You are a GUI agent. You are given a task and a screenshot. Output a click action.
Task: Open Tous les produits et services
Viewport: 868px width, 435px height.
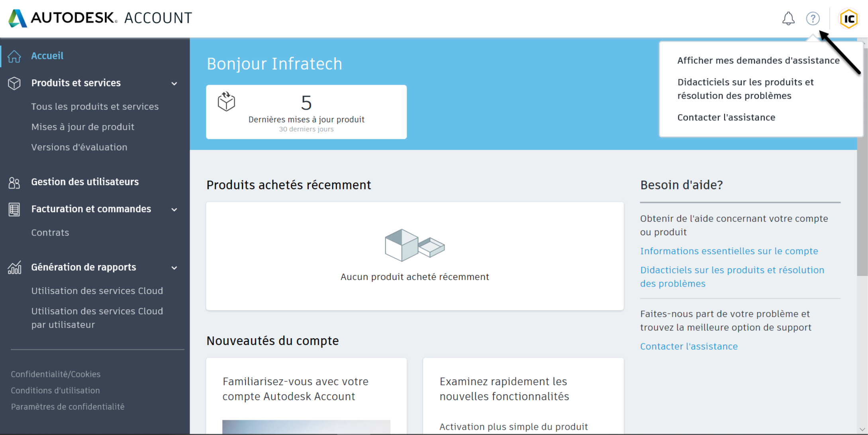pyautogui.click(x=95, y=106)
